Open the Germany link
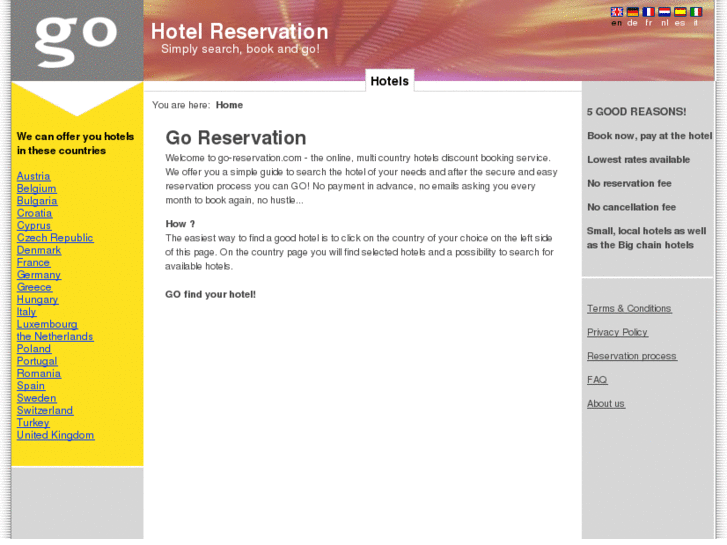The height and width of the screenshot is (545, 727). tap(39, 275)
